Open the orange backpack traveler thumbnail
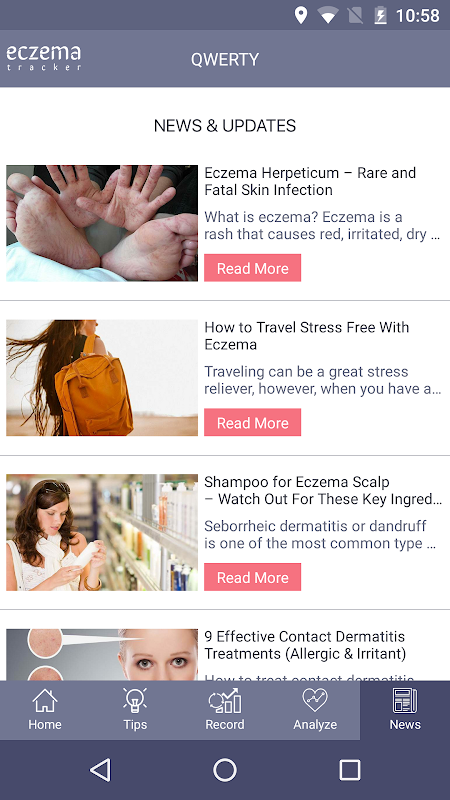Viewport: 450px width, 800px height. click(102, 378)
